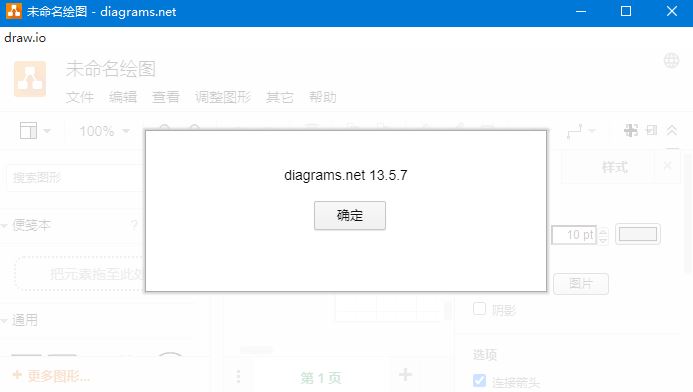Screen dimensions: 693x392
Task: Close the format panel with X
Action: [x=667, y=166]
